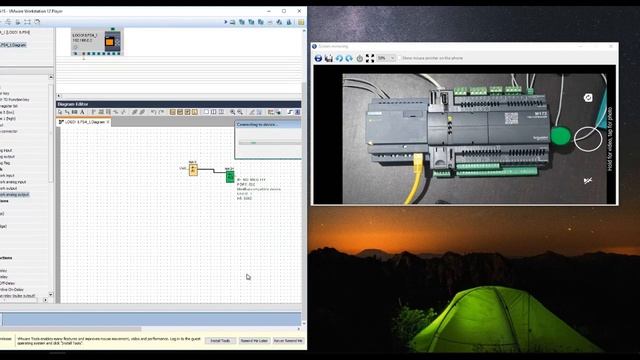Click the yellow notes icon in VMware toolbar
Viewport: 640px width, 360px height.
(301, 22)
